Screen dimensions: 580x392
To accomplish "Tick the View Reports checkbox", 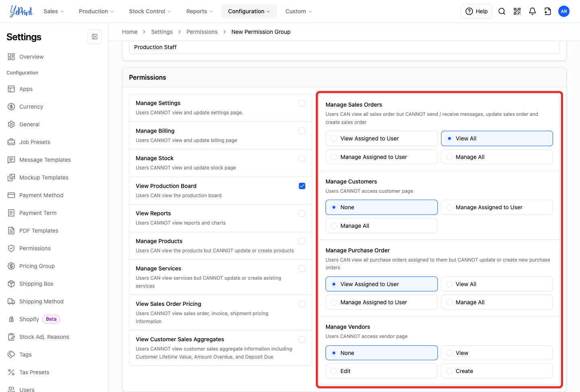I will (302, 213).
